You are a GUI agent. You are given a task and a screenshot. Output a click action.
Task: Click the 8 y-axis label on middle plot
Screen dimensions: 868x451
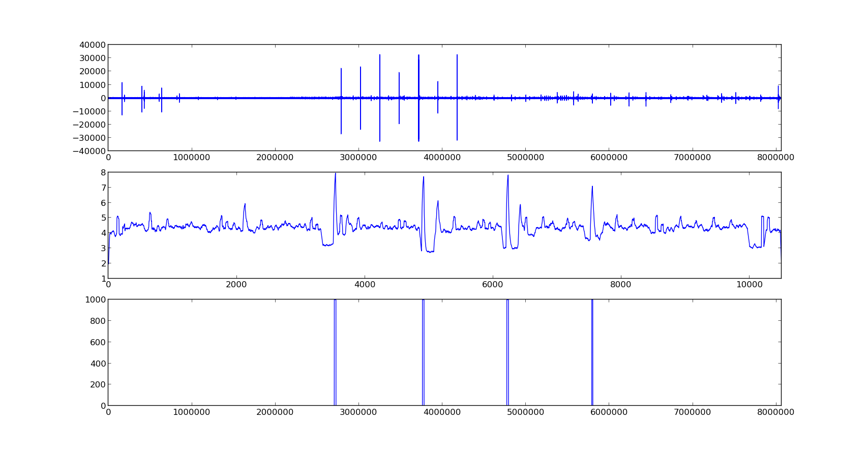coord(103,172)
